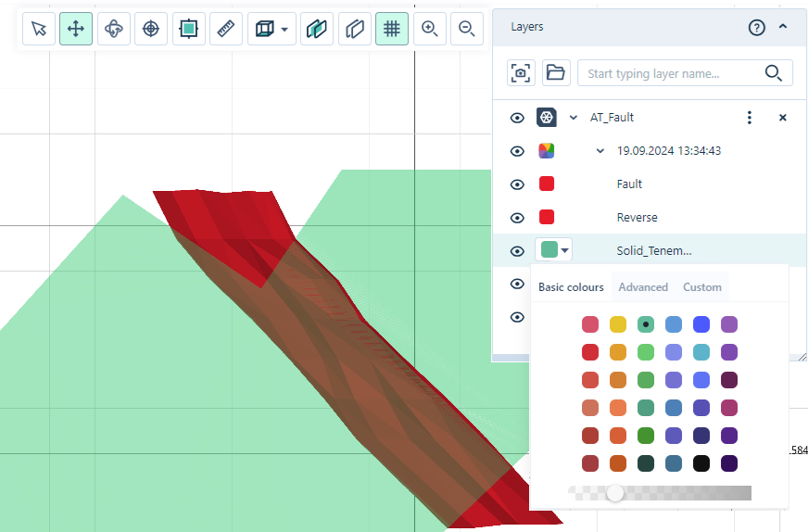Open the Layers help icon
This screenshot has width=808, height=532.
756,27
